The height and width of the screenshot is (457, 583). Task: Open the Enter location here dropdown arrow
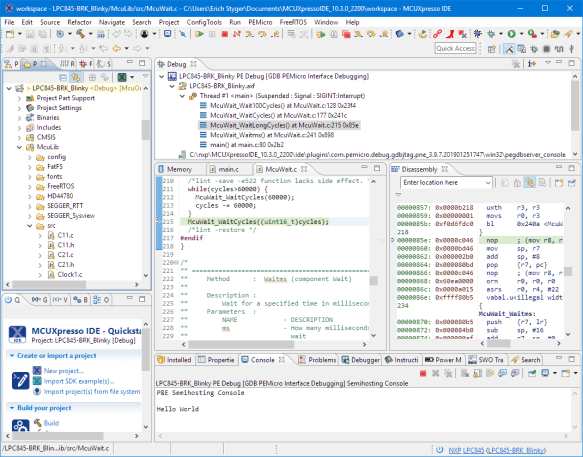tap(488, 183)
